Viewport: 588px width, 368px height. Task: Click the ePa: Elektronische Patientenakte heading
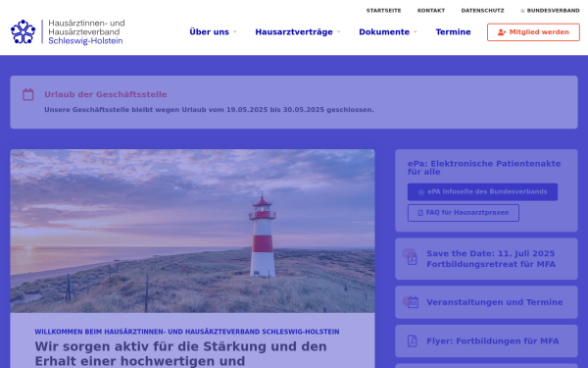(484, 168)
